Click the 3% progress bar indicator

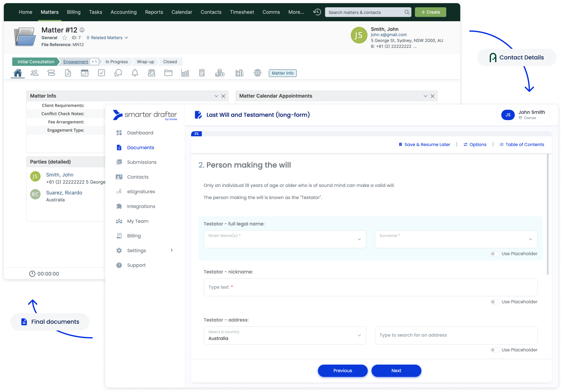(x=197, y=134)
